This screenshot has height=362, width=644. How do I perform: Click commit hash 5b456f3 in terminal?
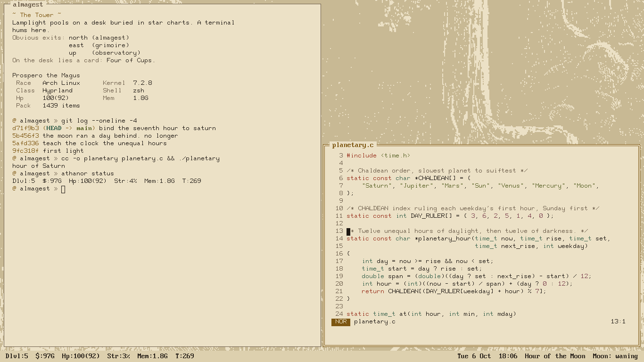[25, 136]
